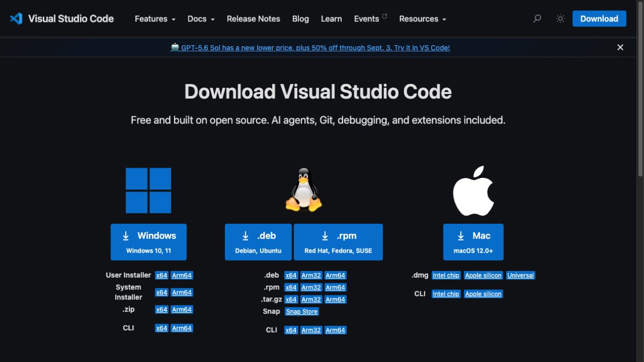Click the 'User Installer' label text
This screenshot has height=362, width=644.
(128, 275)
